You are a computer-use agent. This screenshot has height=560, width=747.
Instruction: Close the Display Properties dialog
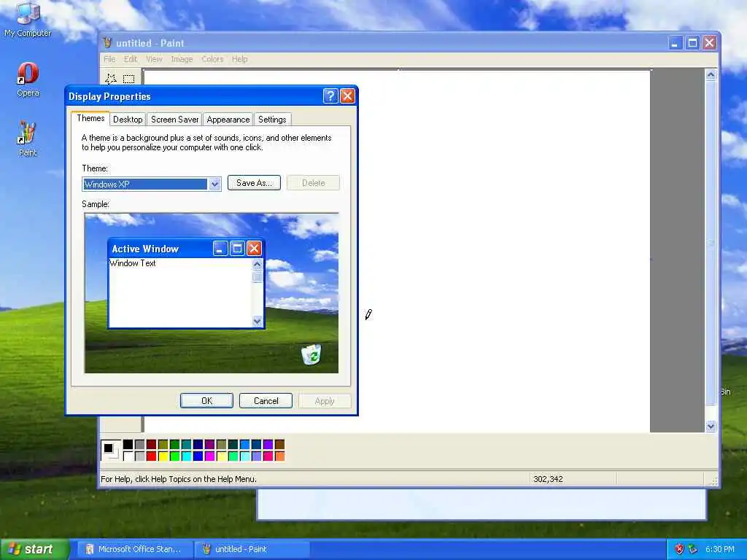pyautogui.click(x=348, y=96)
